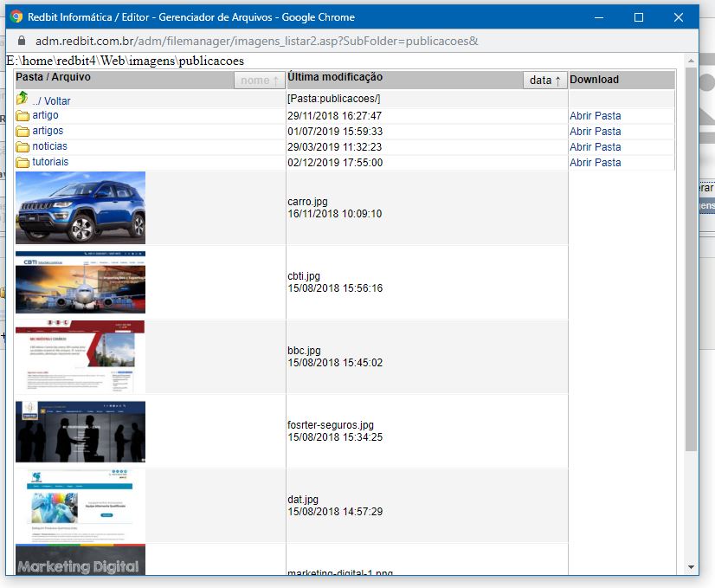Go back via ../ Voltar link
Image resolution: width=715 pixels, height=588 pixels.
(x=52, y=100)
